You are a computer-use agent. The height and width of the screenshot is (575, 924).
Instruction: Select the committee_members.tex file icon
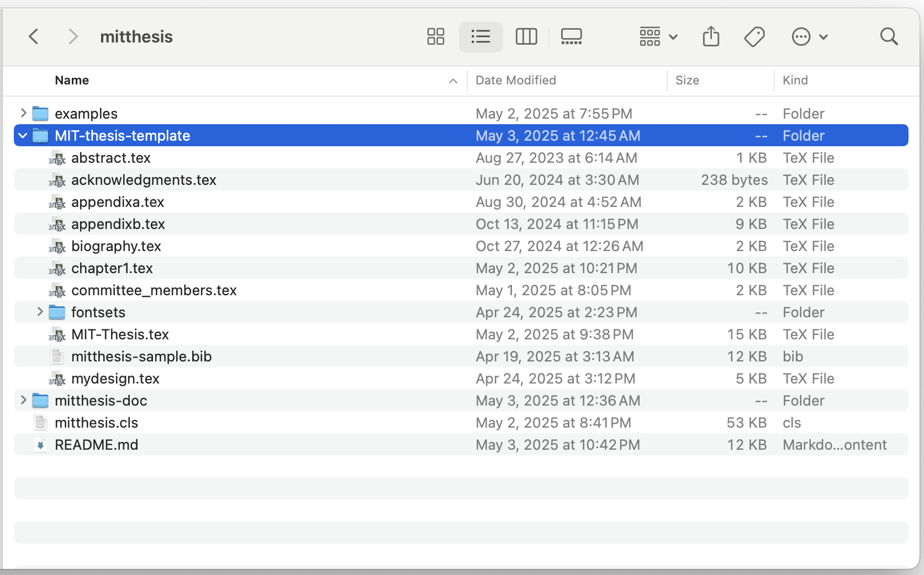[x=57, y=290]
